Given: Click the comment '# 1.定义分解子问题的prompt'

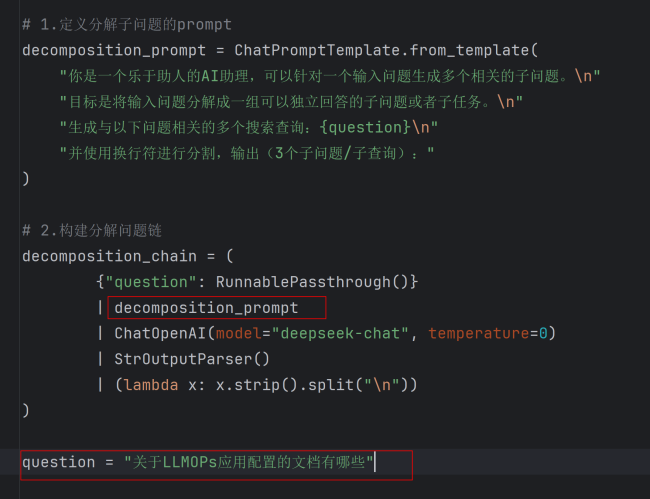Looking at the screenshot, I should [127, 24].
